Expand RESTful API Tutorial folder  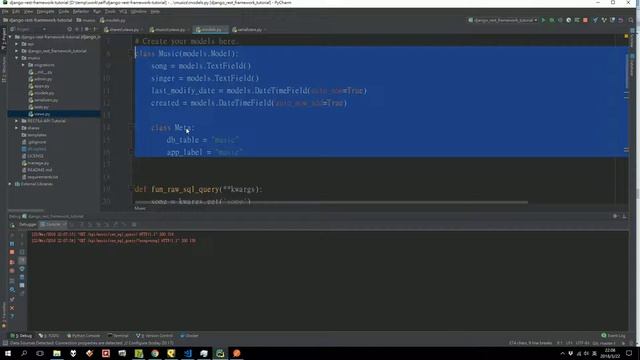coord(17,121)
